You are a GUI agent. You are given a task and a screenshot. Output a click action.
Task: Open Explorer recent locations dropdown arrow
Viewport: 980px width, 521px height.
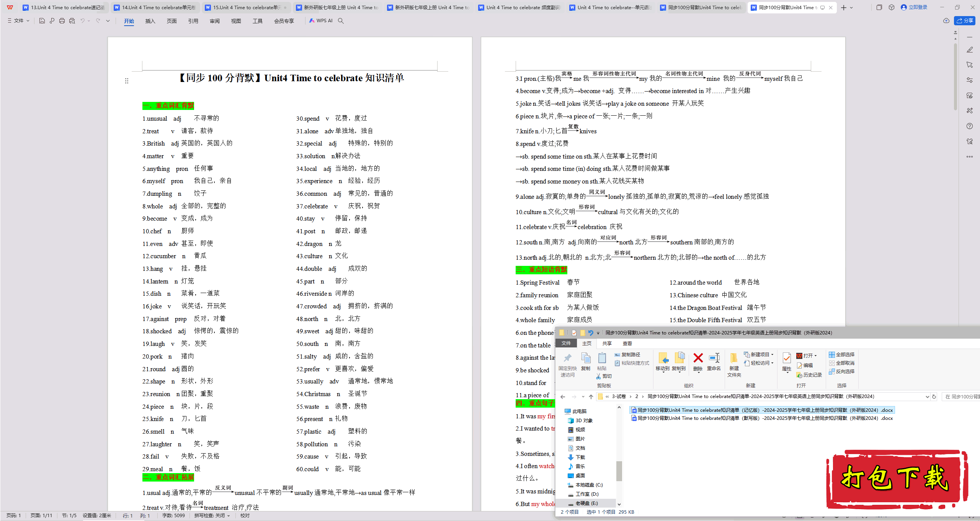[583, 397]
